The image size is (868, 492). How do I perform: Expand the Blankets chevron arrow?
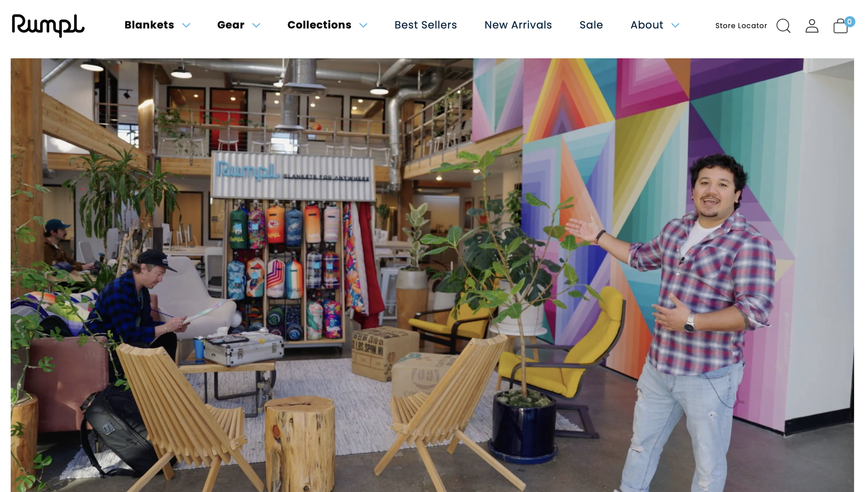tap(186, 25)
